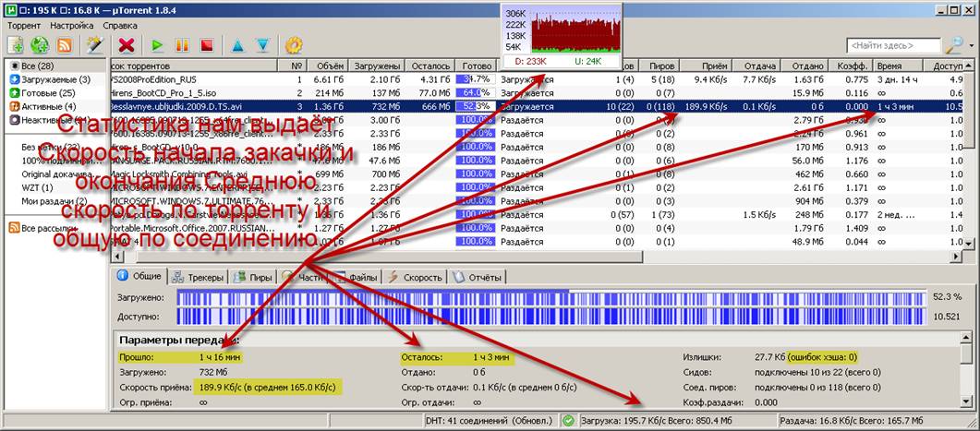Move torrent up in queue arrow

pyautogui.click(x=237, y=44)
